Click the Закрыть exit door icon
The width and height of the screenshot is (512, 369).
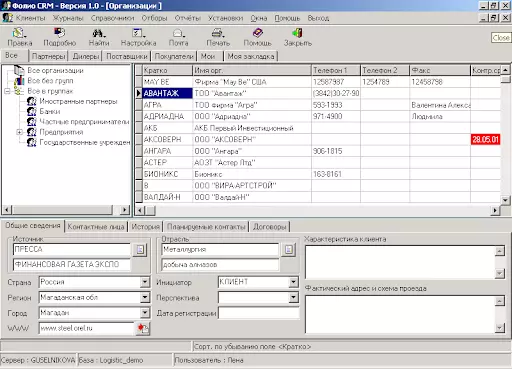tap(297, 33)
